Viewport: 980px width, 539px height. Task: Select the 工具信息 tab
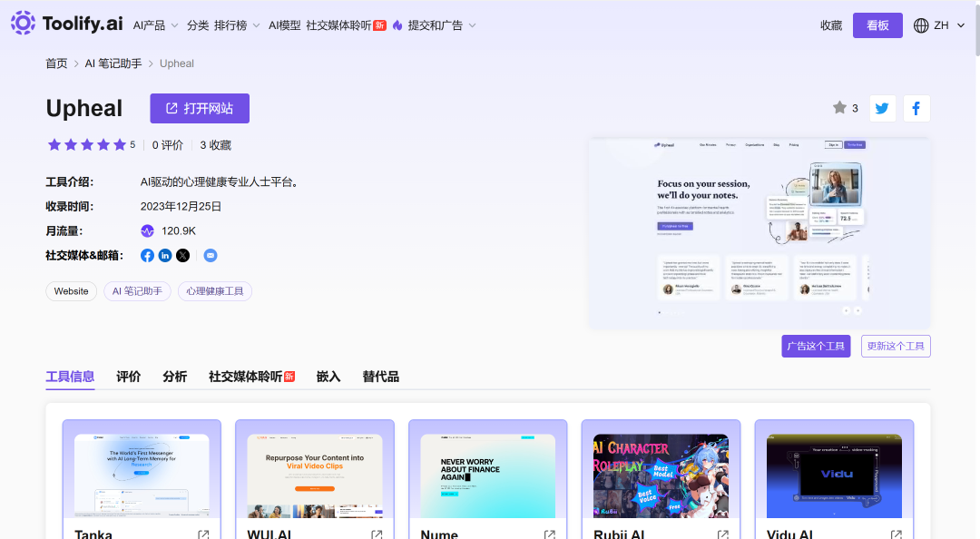tap(70, 377)
